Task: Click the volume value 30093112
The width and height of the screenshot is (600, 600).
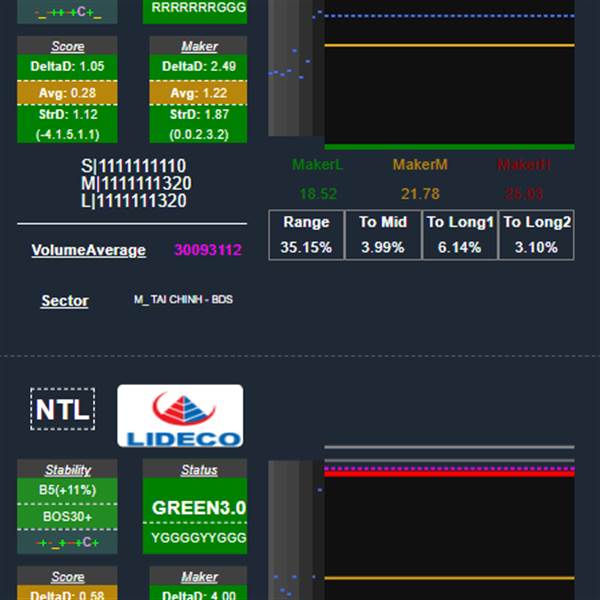Action: pos(208,250)
